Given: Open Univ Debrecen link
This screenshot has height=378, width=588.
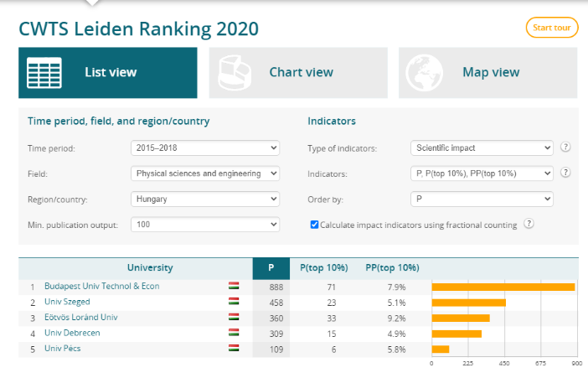Looking at the screenshot, I should 72,333.
